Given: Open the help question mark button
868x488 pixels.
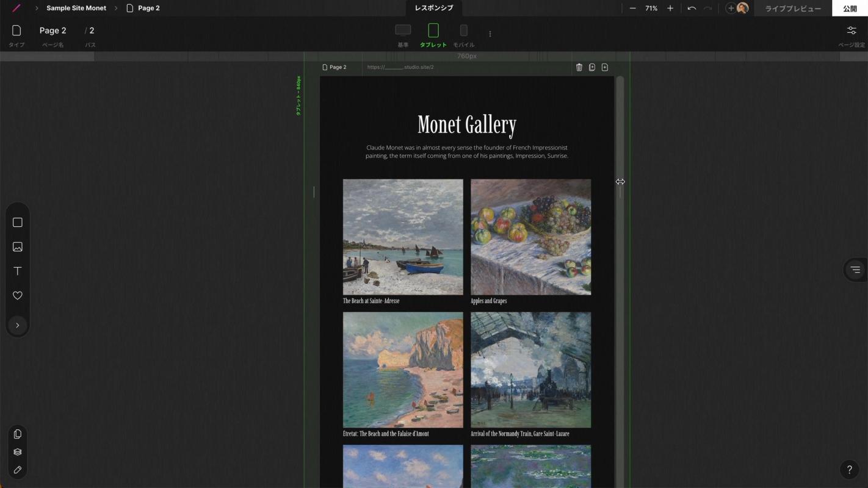Looking at the screenshot, I should 849,470.
